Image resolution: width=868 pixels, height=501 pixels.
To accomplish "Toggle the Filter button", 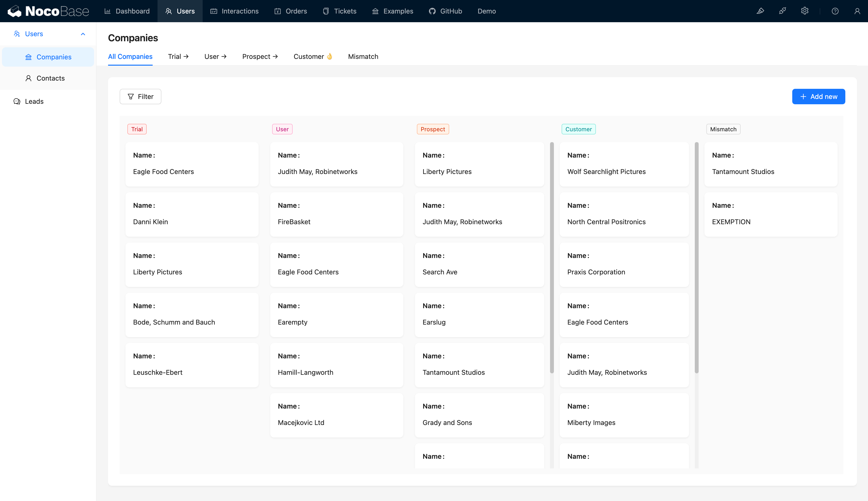I will click(140, 96).
